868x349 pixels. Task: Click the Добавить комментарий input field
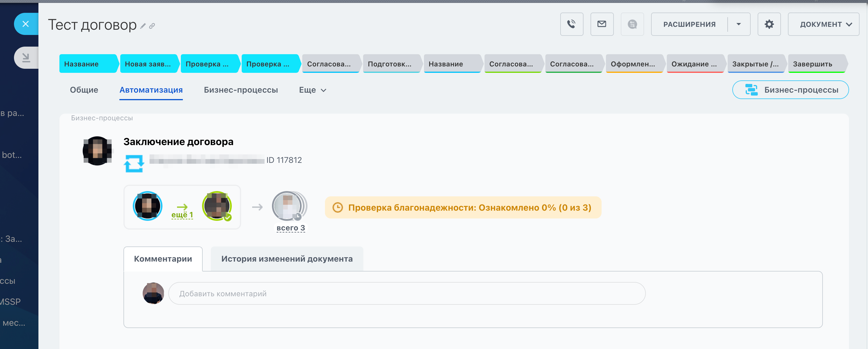[x=406, y=293]
